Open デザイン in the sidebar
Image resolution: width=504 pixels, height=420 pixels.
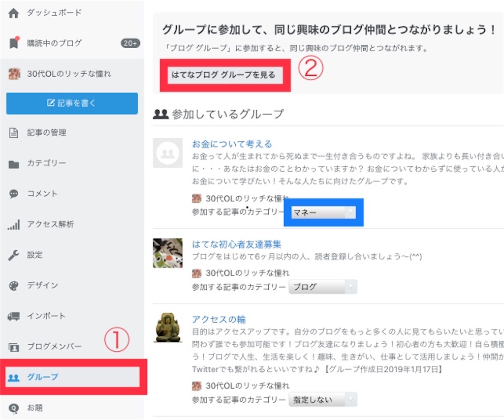tap(42, 285)
